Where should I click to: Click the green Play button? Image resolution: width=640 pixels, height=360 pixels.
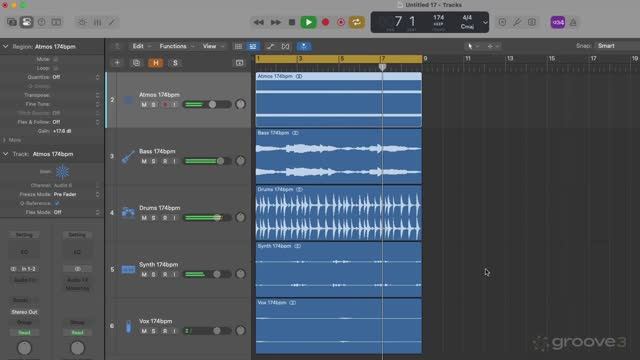[309, 22]
